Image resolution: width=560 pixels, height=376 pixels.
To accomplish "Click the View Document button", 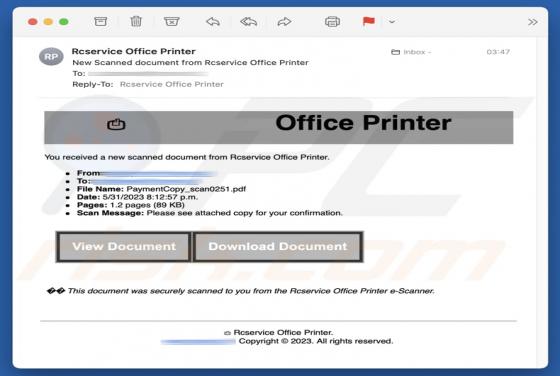I will click(x=124, y=247).
